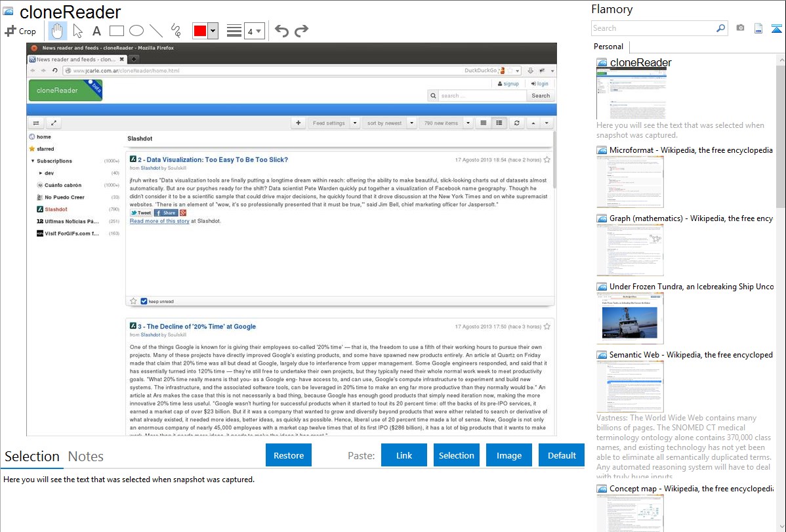Click the Default paste button
This screenshot has height=532, width=786.
(x=562, y=455)
